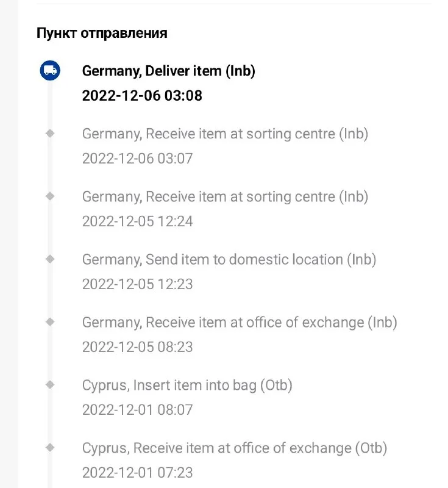Click the 2022-12-05 12:23 timestamp
Screen dimensions: 448x488
137,284
